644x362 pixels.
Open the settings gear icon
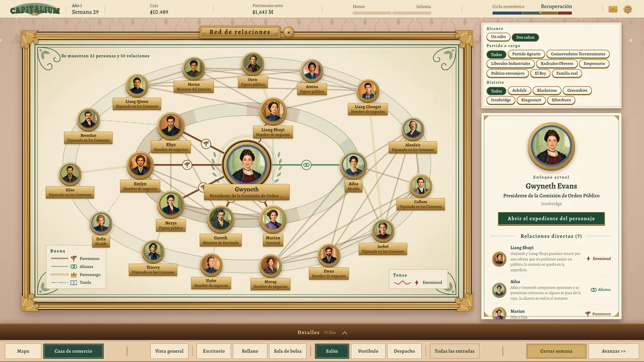click(627, 9)
